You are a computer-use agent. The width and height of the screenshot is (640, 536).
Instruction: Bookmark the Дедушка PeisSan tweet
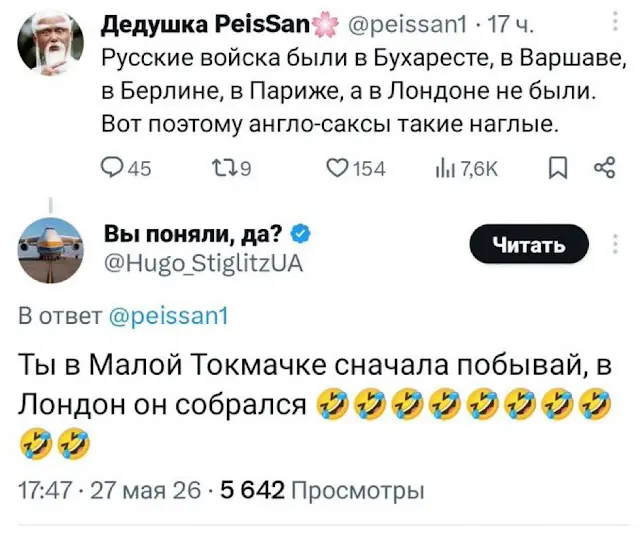click(558, 169)
